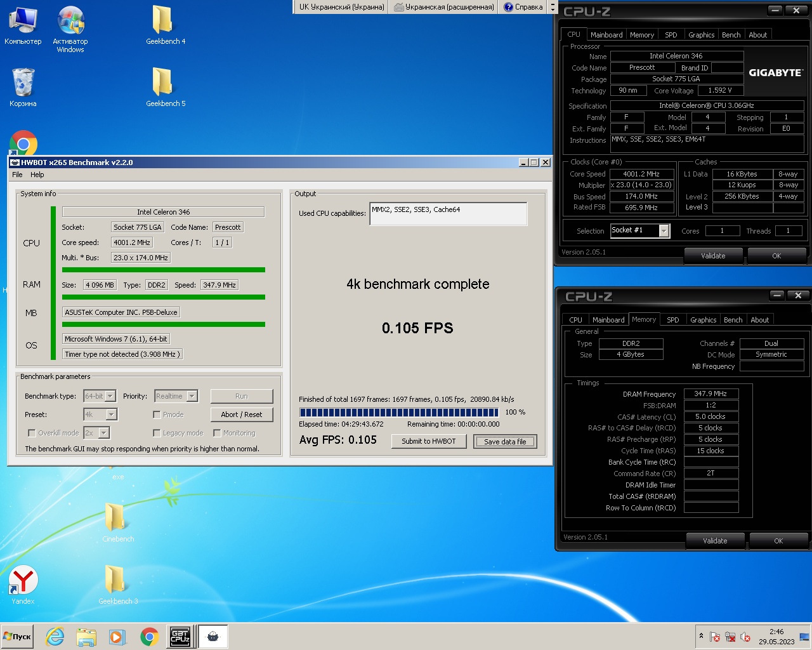Open the File menu in HWBOT

[17, 175]
